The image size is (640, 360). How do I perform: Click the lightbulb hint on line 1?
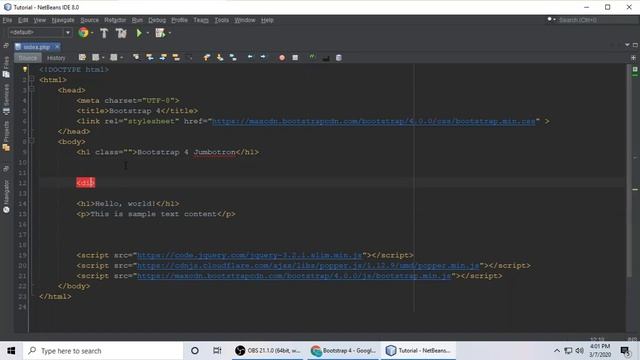point(24,69)
